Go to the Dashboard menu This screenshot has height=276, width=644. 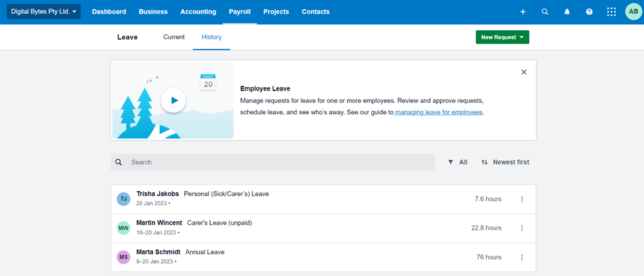(x=109, y=12)
